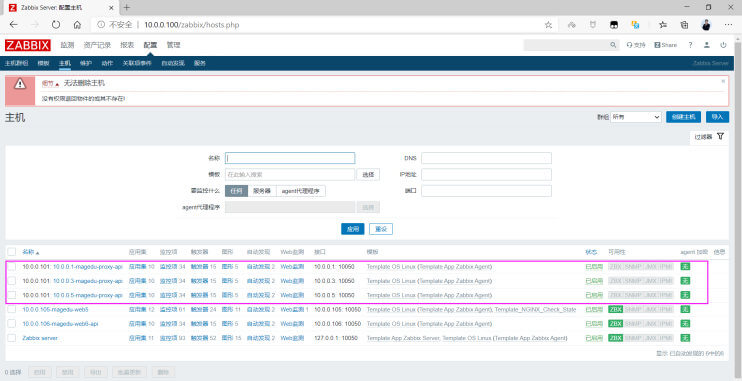Click the ZABBIX logo

[27, 45]
